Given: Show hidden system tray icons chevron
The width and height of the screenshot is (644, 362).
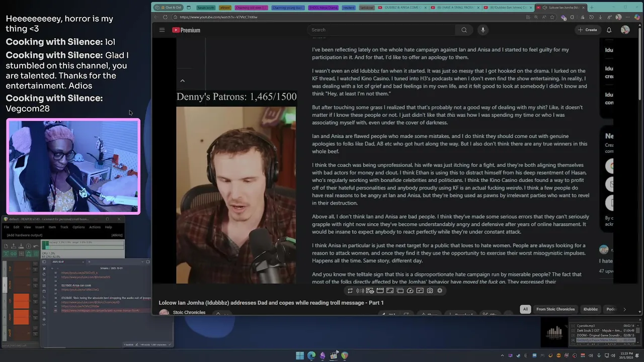Looking at the screenshot, I should click(503, 355).
